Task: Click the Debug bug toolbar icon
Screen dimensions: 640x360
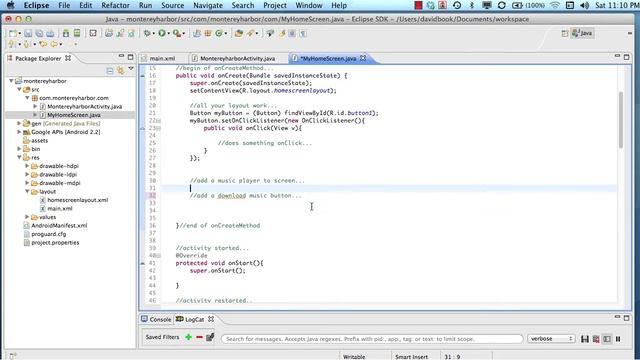Action: tap(147, 33)
